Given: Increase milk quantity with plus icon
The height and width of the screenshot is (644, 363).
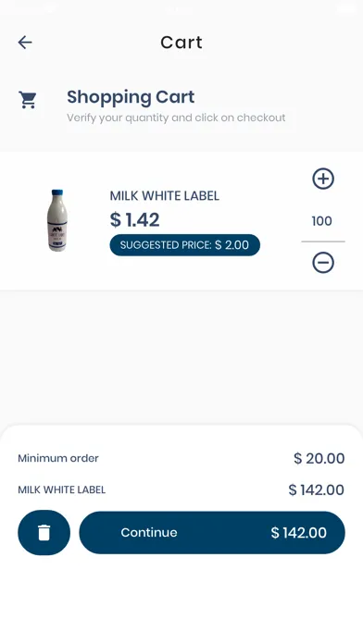Looking at the screenshot, I should [323, 179].
